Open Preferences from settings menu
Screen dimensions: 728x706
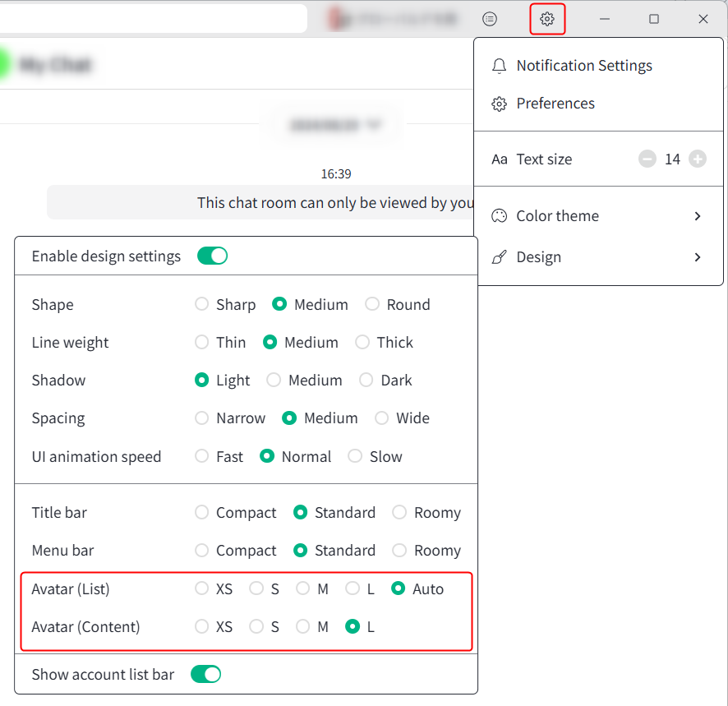pos(555,104)
